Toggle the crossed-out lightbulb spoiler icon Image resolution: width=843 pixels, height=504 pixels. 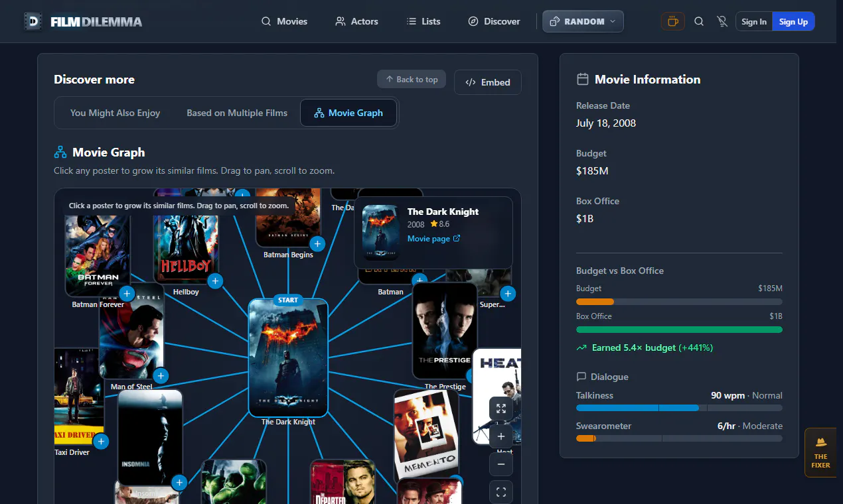(x=722, y=21)
